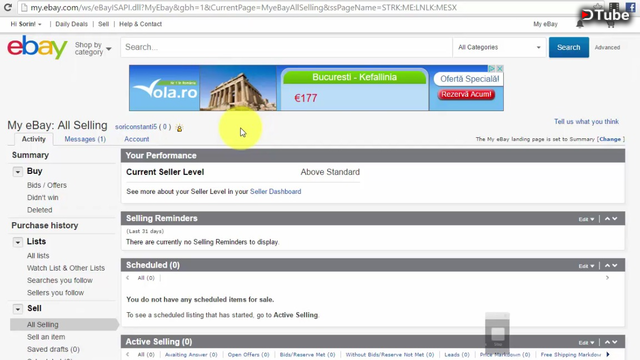Select All Selling in the sidebar
The width and height of the screenshot is (640, 360).
pos(64,324)
